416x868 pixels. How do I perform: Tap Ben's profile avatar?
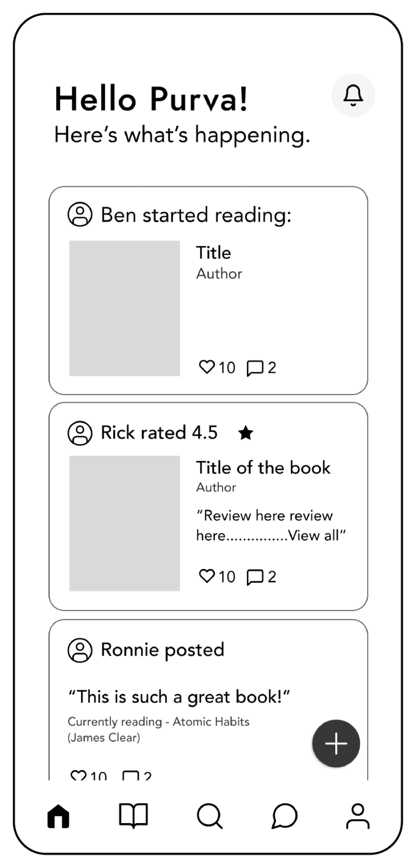pyautogui.click(x=80, y=215)
